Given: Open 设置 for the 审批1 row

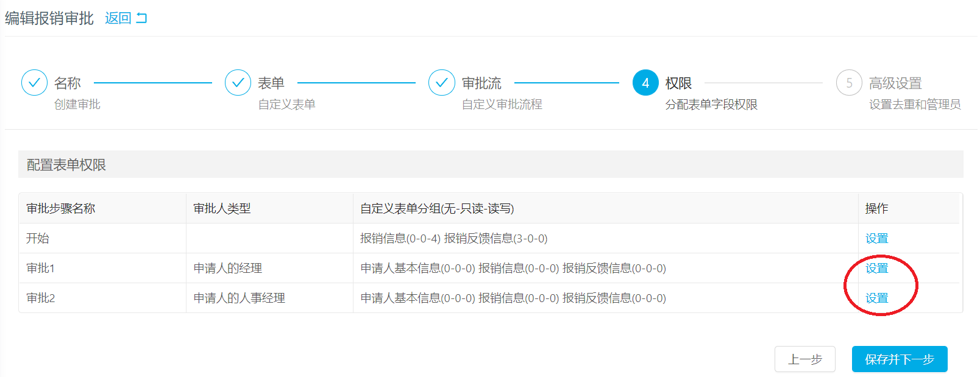Looking at the screenshot, I should click(877, 269).
